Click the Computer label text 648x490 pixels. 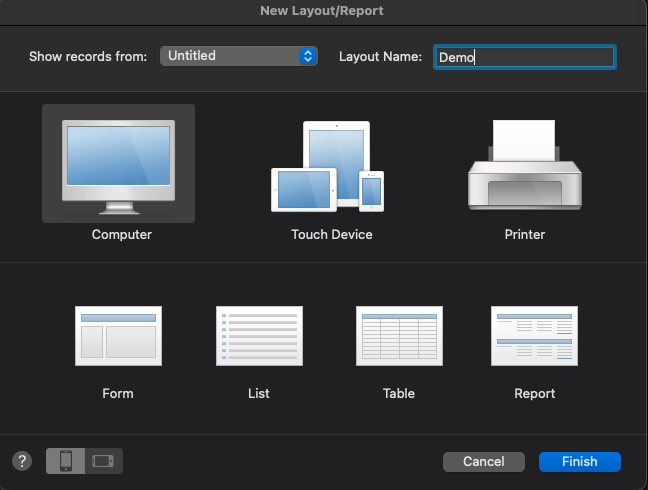(x=122, y=234)
